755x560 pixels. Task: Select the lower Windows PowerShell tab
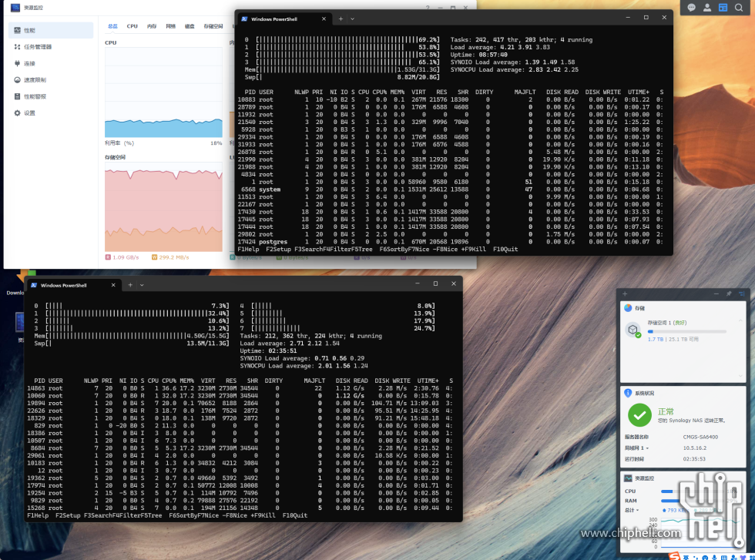point(74,285)
